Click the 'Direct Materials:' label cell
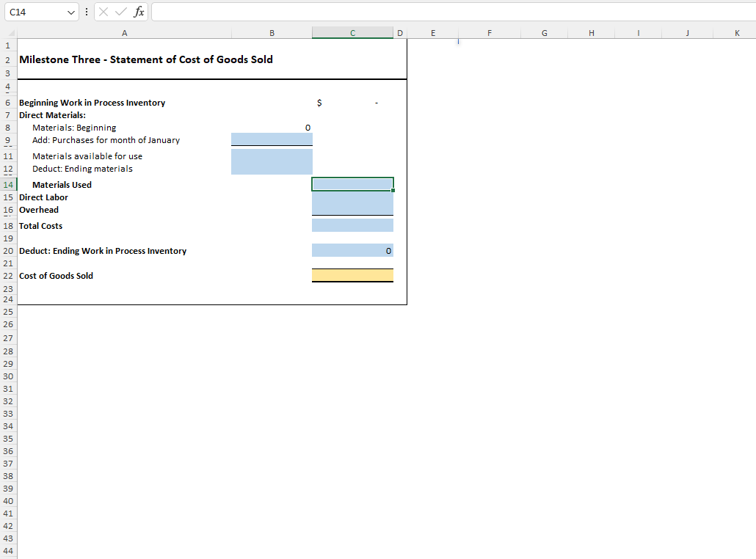 click(x=53, y=115)
